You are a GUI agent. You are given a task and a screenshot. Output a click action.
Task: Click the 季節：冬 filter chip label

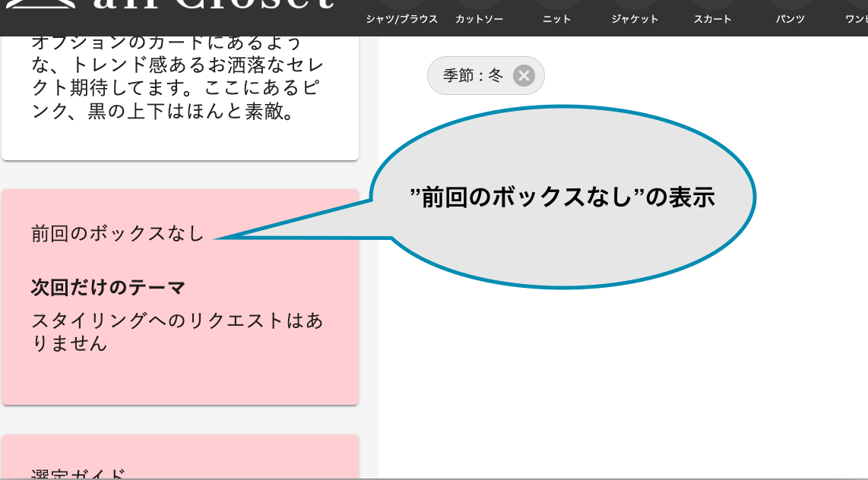click(473, 76)
